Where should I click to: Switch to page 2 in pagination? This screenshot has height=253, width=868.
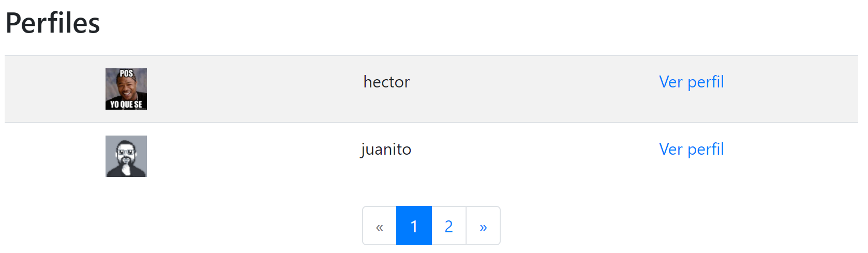(448, 226)
